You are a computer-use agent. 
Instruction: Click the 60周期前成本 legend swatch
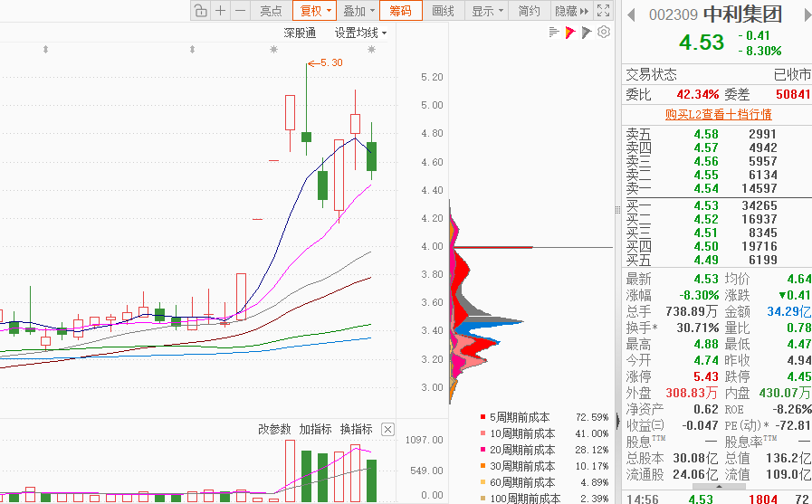pyautogui.click(x=483, y=482)
